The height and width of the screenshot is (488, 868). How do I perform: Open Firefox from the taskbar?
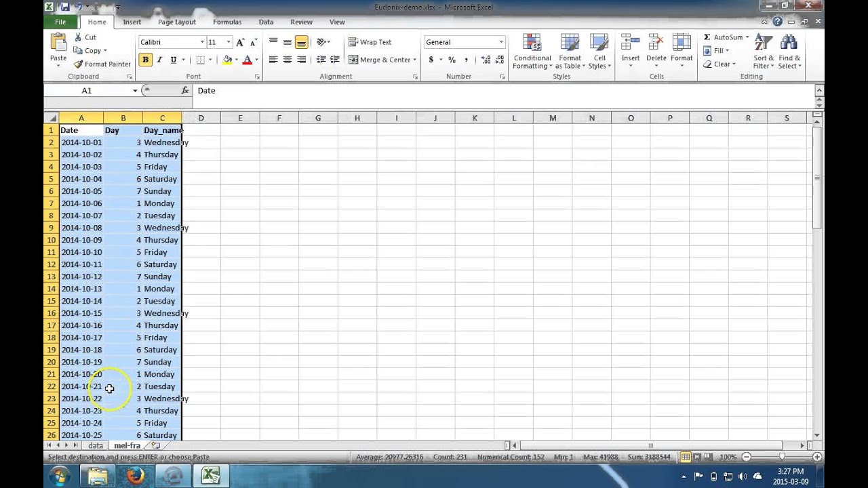click(134, 476)
